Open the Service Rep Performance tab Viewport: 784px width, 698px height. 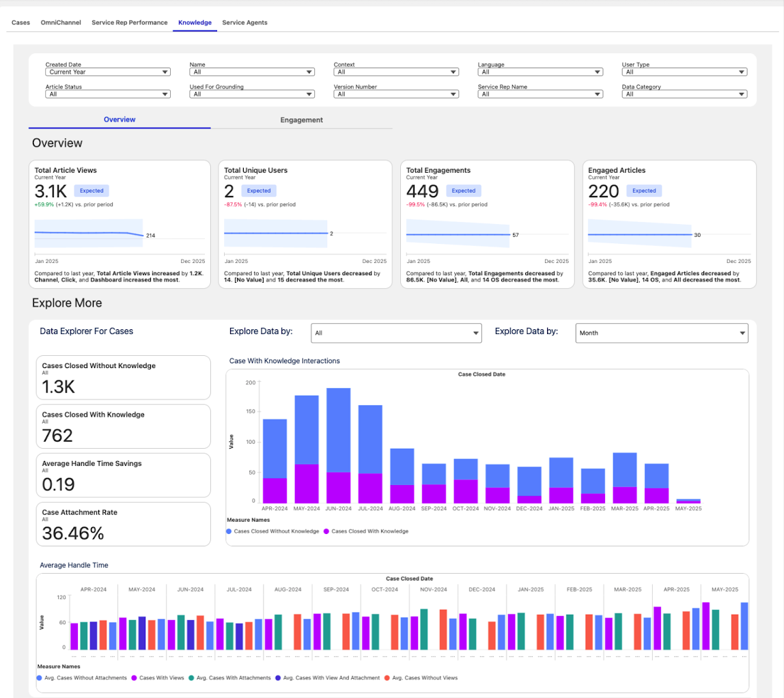pyautogui.click(x=129, y=23)
